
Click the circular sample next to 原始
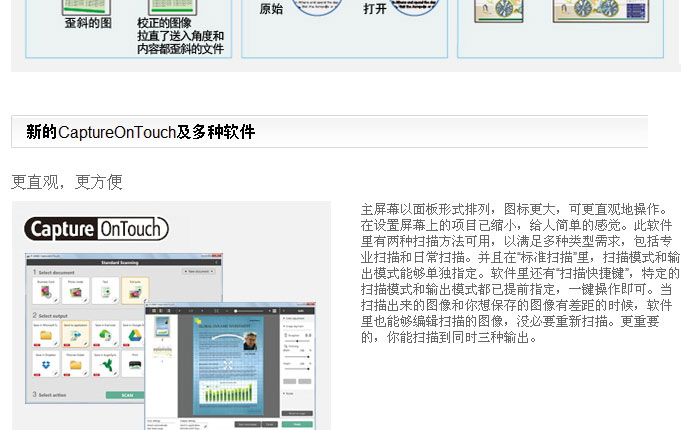pyautogui.click(x=316, y=7)
